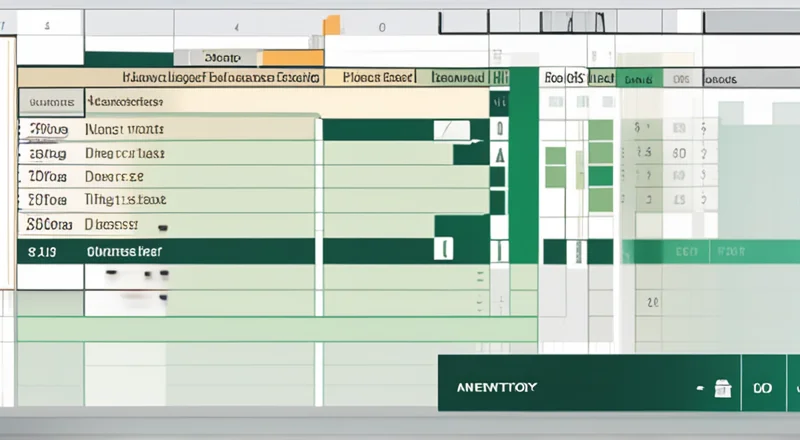Image resolution: width=800 pixels, height=440 pixels.
Task: Select the highlighted 'Obmnesteef' row
Action: [125, 252]
